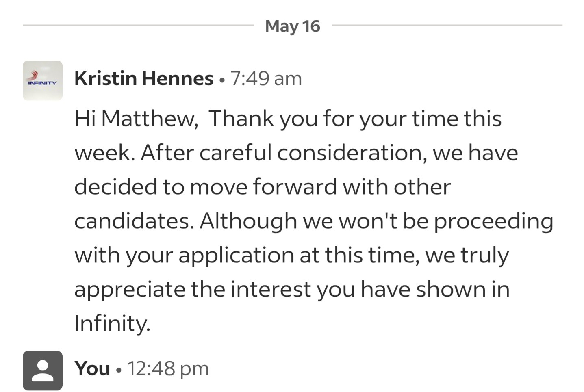Click your gray default profile avatar
The width and height of the screenshot is (584, 392).
[43, 370]
